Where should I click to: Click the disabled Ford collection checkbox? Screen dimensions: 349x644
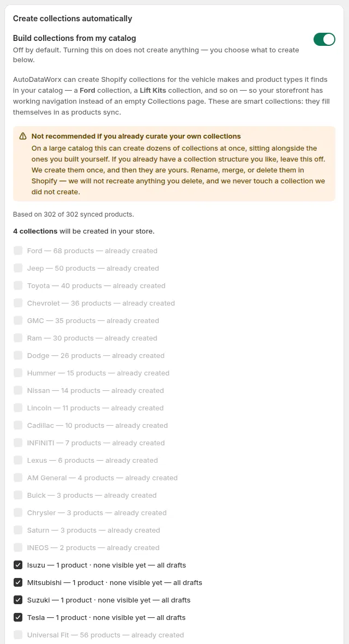(18, 251)
